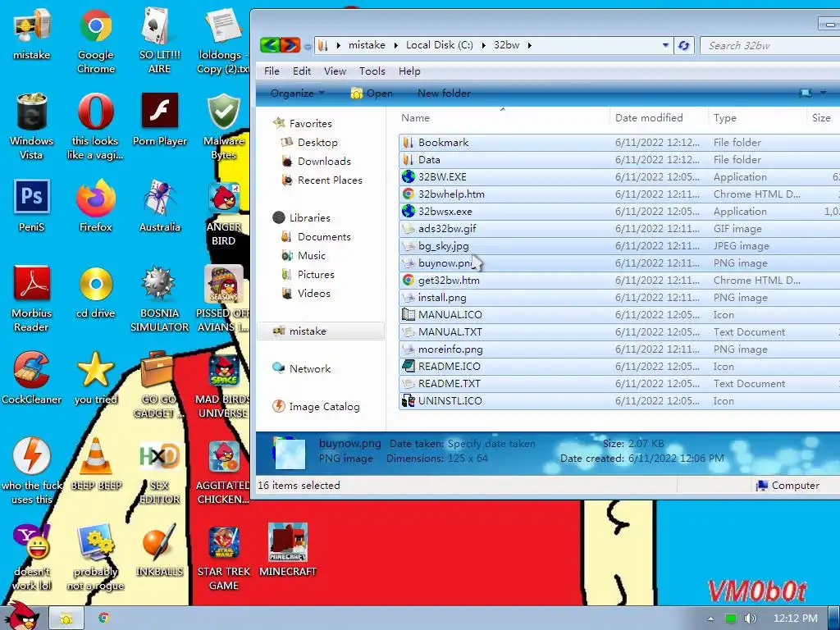Open Malware Bytes desktop icon

[224, 126]
